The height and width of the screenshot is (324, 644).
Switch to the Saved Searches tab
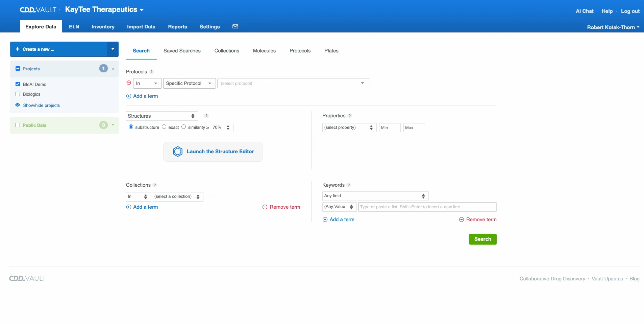182,51
